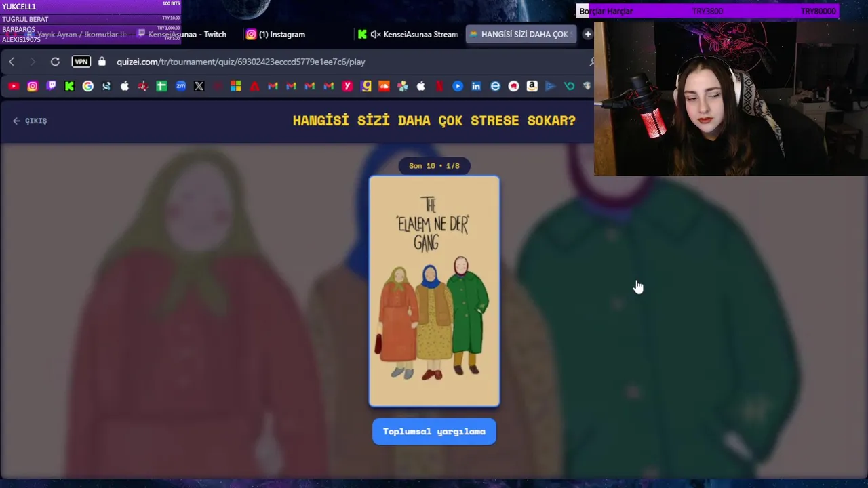The image size is (868, 488).
Task: Open the blue Edge 'e' bookmark
Action: [495, 86]
